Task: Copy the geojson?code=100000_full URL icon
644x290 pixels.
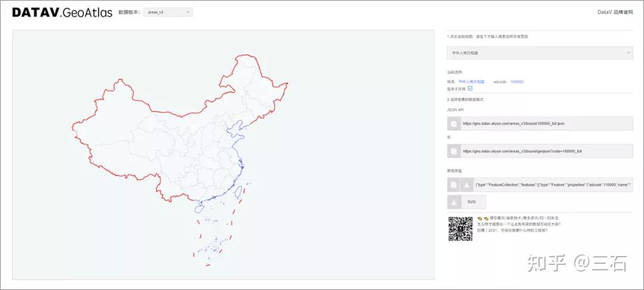Action: coord(454,151)
